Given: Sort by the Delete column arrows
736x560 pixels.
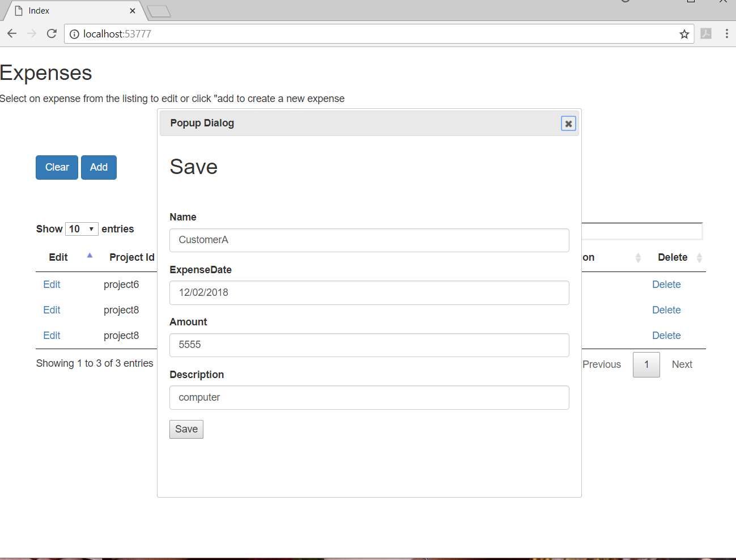Looking at the screenshot, I should coord(700,258).
